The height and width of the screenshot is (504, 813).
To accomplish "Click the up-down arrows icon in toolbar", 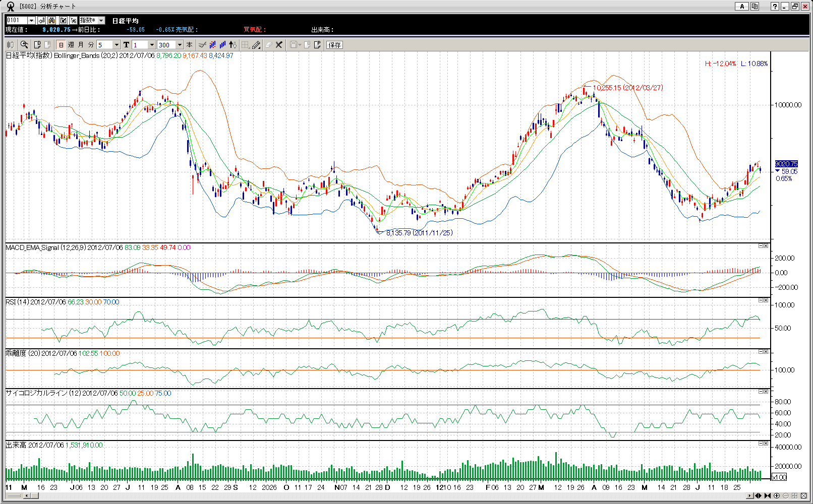I will 233,45.
